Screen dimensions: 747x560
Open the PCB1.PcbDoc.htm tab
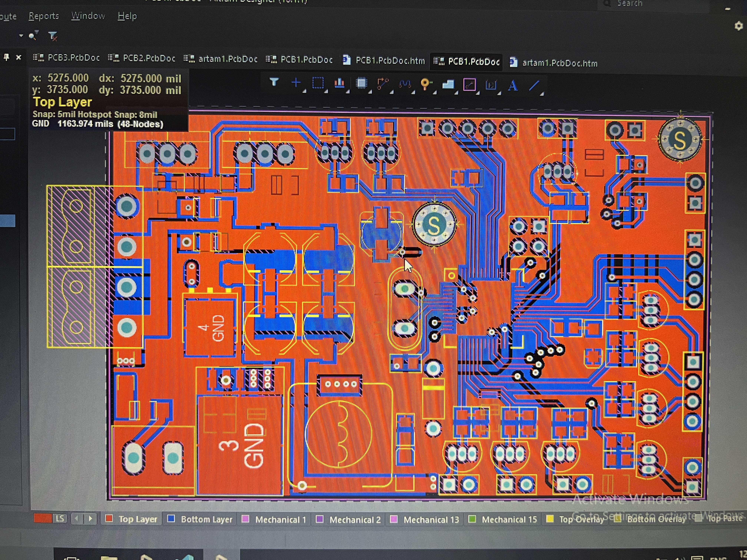click(x=384, y=60)
